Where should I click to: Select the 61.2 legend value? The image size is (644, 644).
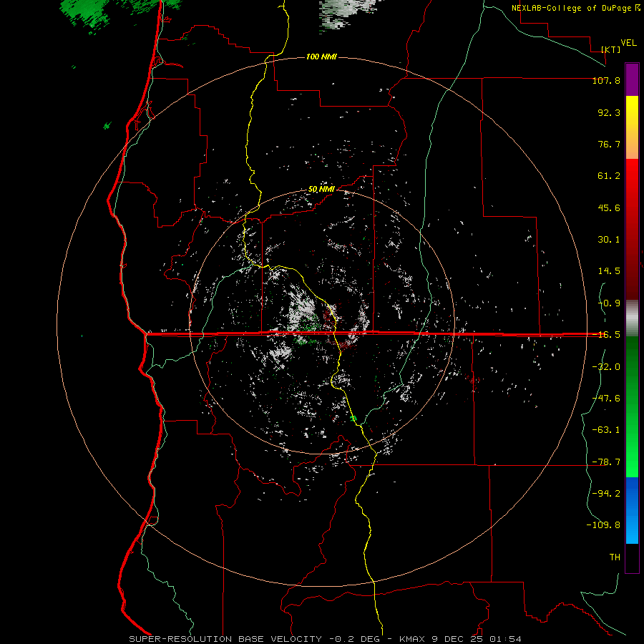609,176
